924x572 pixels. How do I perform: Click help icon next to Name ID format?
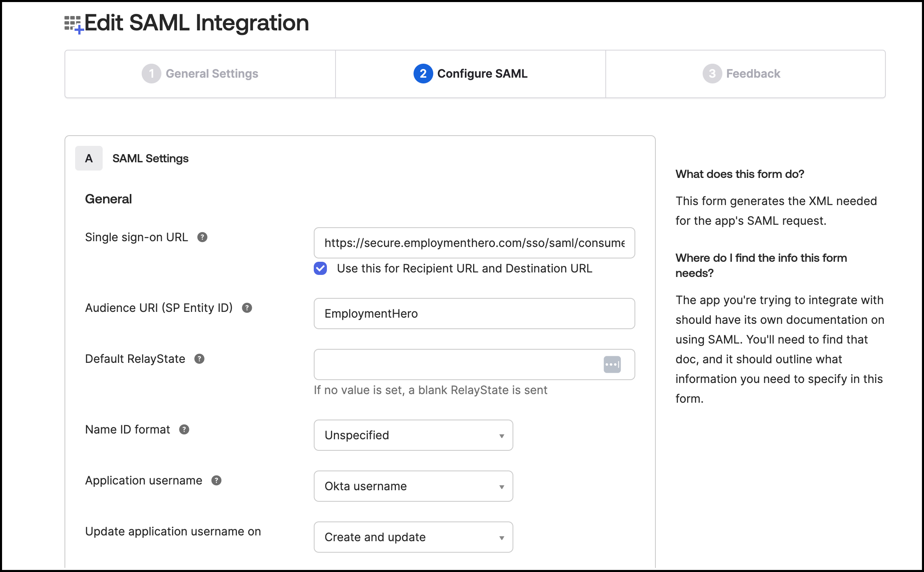[184, 429]
